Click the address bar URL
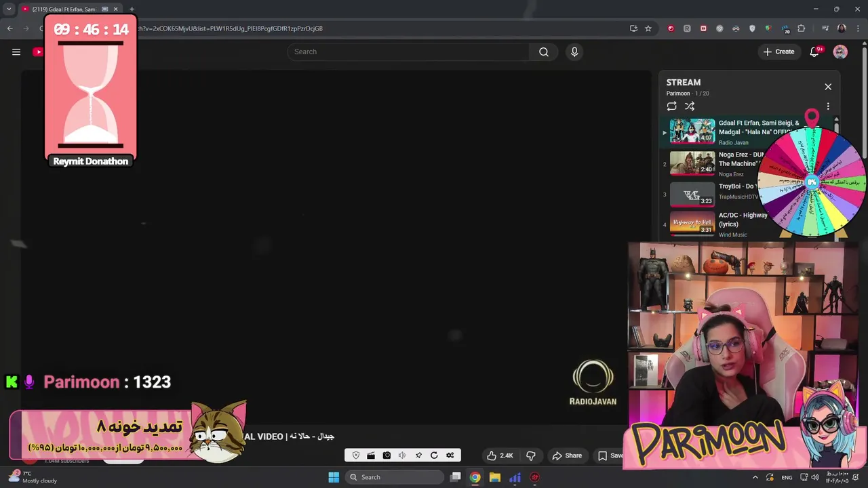Viewport: 868px width, 488px height. coord(231,28)
